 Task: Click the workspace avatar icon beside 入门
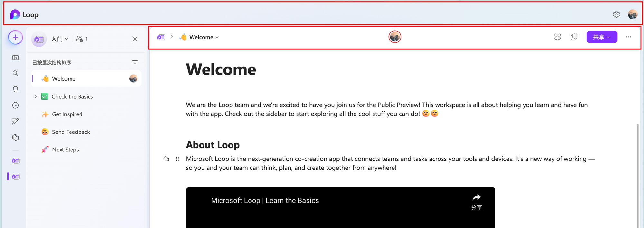pos(39,39)
